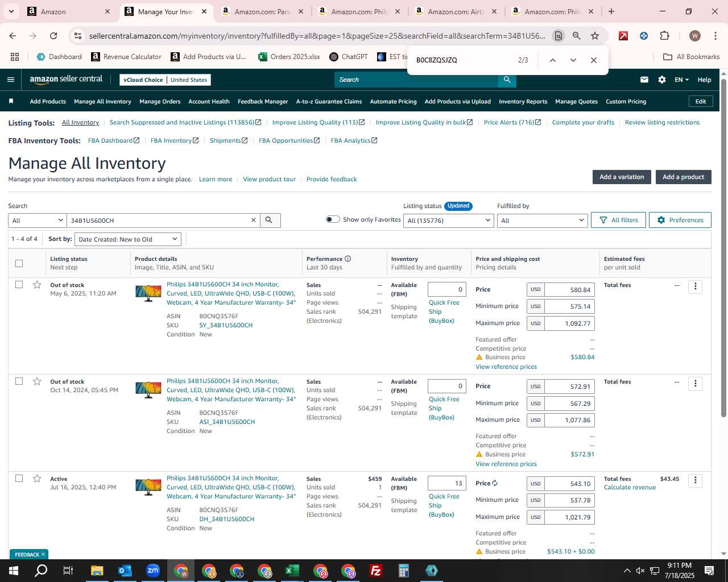Image resolution: width=728 pixels, height=582 pixels.
Task: Open Outlook from the taskbar
Action: point(125,571)
